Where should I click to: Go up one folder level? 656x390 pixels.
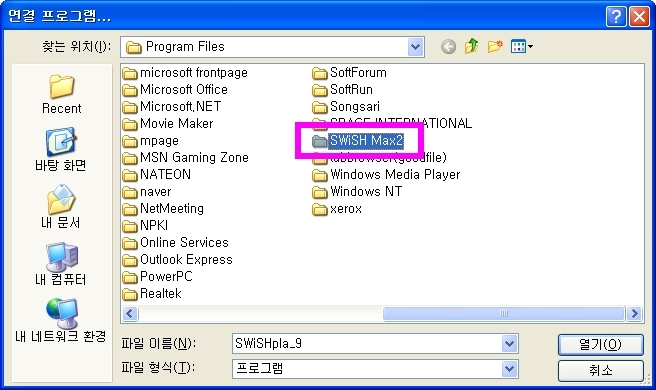click(472, 46)
